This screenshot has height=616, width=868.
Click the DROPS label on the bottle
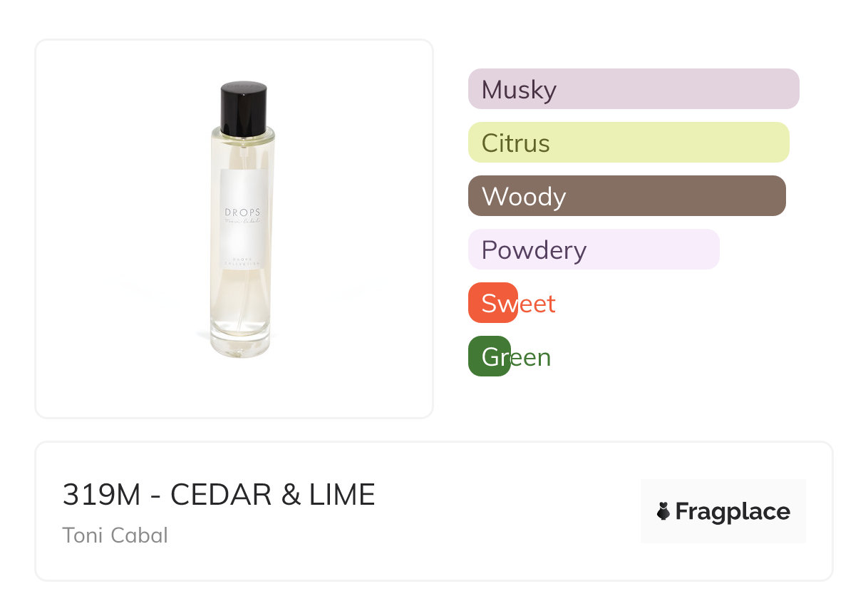tap(243, 212)
